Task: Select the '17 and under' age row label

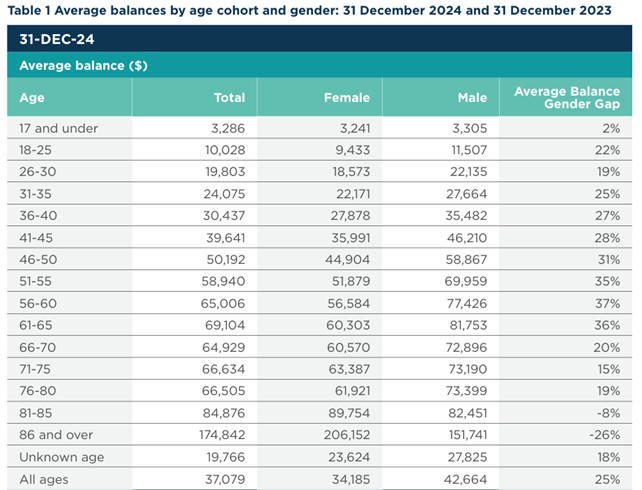Action: (x=59, y=128)
